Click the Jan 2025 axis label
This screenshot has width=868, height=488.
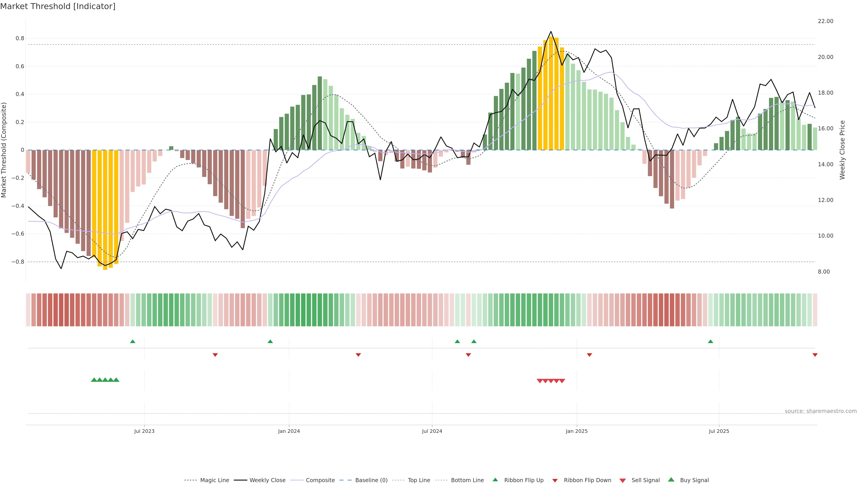coord(577,431)
